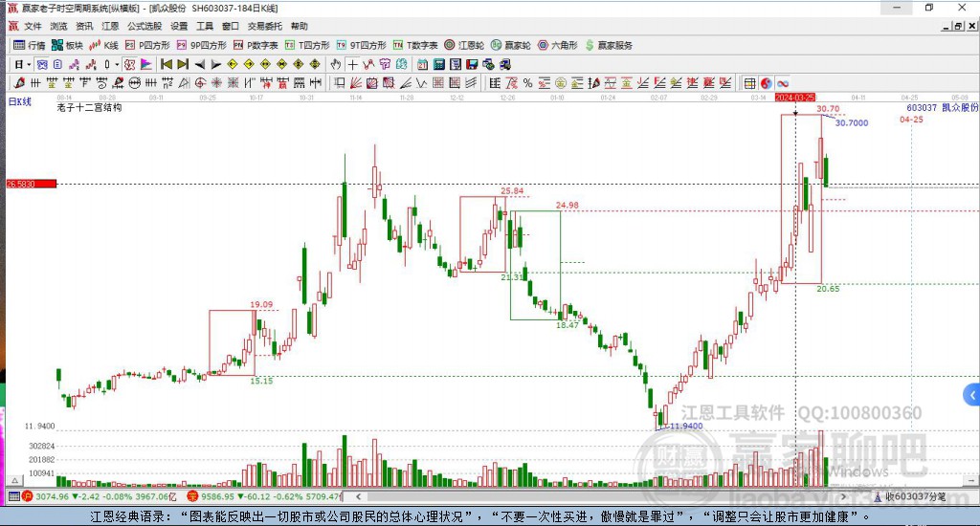
Task: Click the red save disk icon
Action: 472,64
